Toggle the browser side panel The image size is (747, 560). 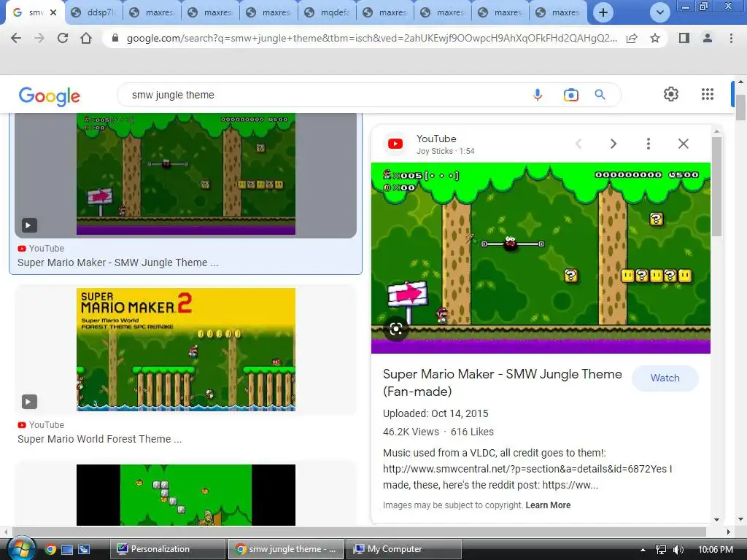684,38
